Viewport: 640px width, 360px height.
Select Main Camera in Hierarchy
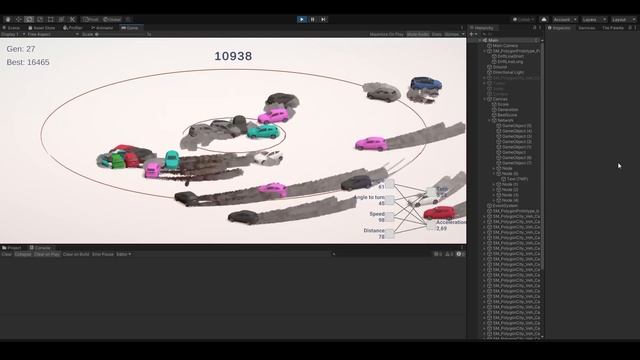tap(505, 46)
